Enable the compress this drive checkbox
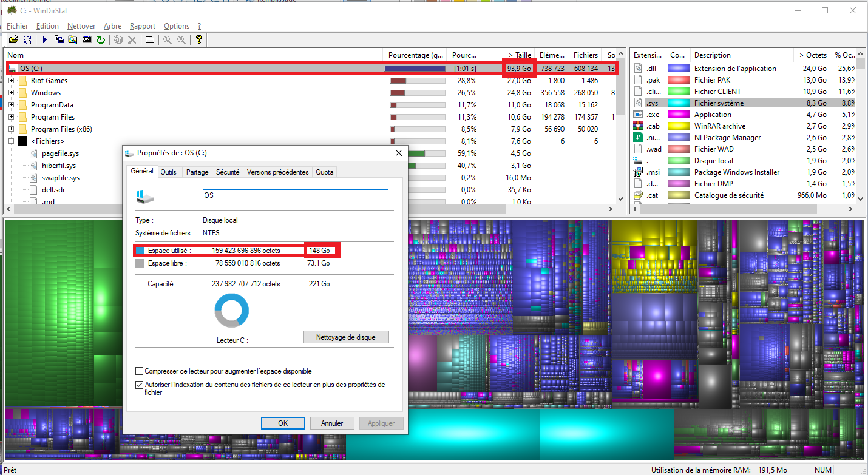Screen dimensions: 868x475 (x=140, y=371)
